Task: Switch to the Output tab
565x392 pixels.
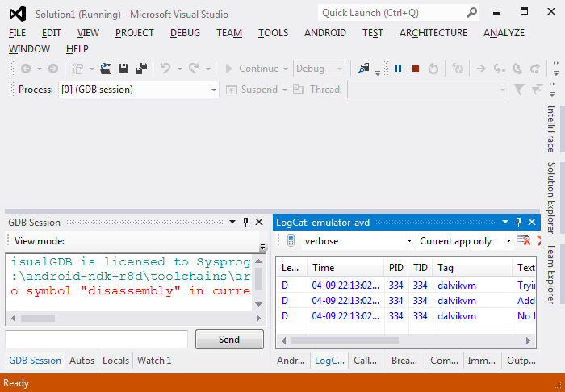Action: 521,361
